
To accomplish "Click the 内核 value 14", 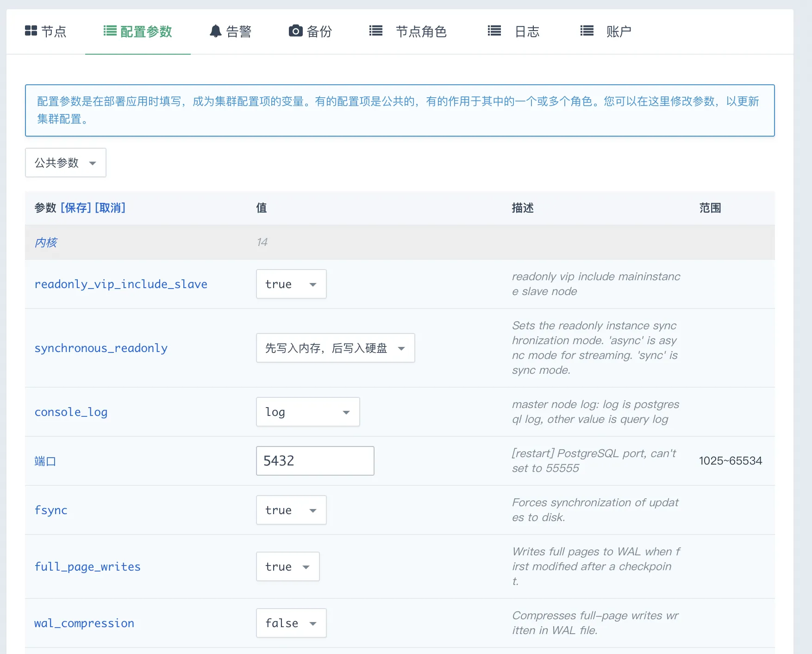I will 262,242.
